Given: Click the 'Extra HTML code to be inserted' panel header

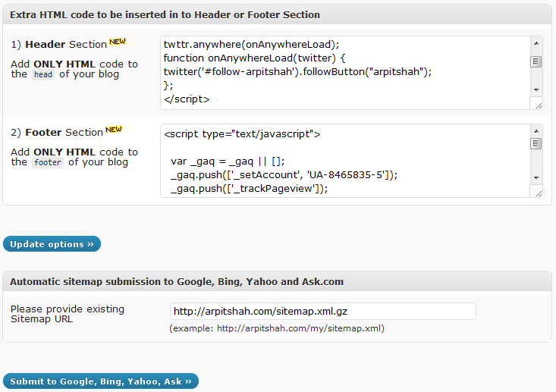Looking at the screenshot, I should coord(278,14).
